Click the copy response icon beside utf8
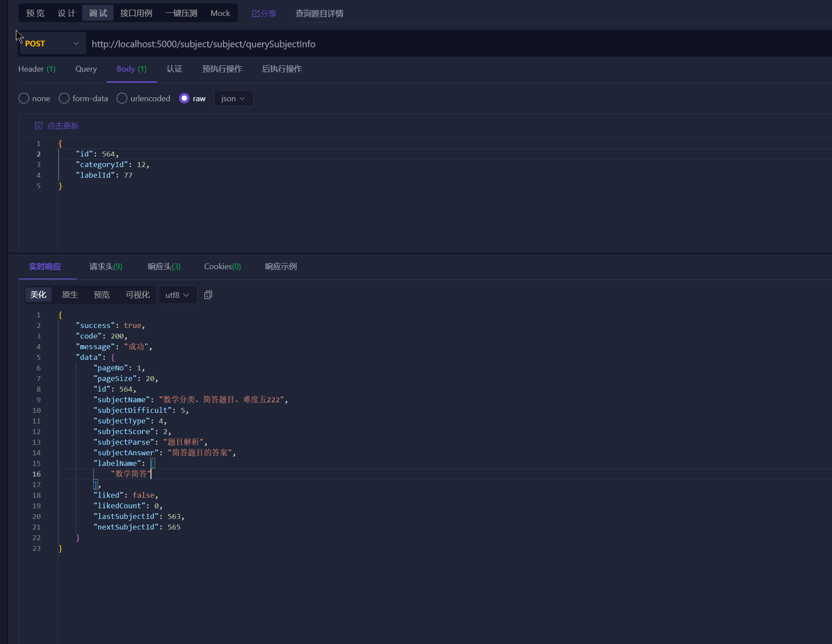Screen dimensions: 832x644 pos(208,295)
